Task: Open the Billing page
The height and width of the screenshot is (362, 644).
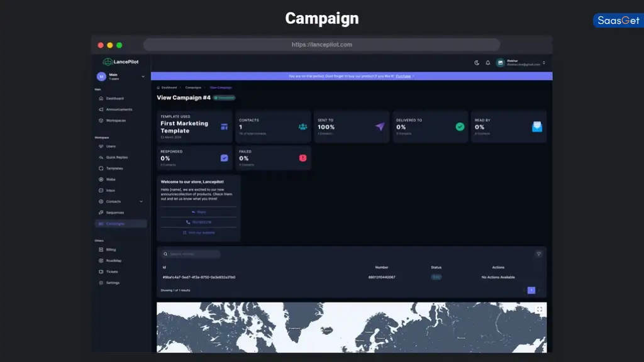Action: pyautogui.click(x=113, y=249)
